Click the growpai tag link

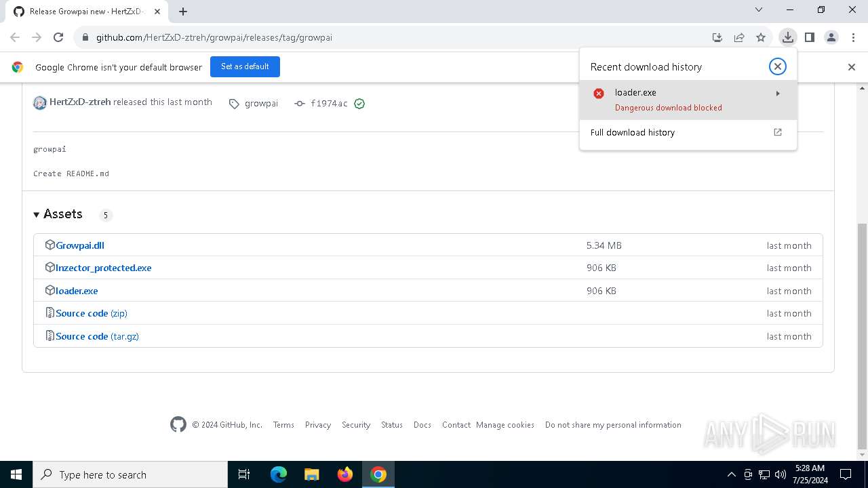pos(261,103)
